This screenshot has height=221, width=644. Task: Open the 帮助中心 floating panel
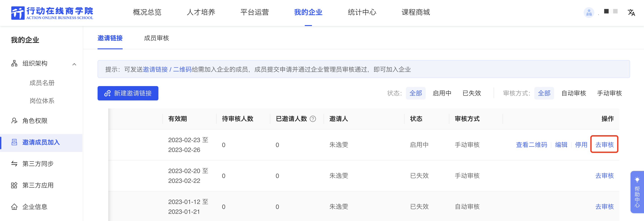(x=637, y=192)
